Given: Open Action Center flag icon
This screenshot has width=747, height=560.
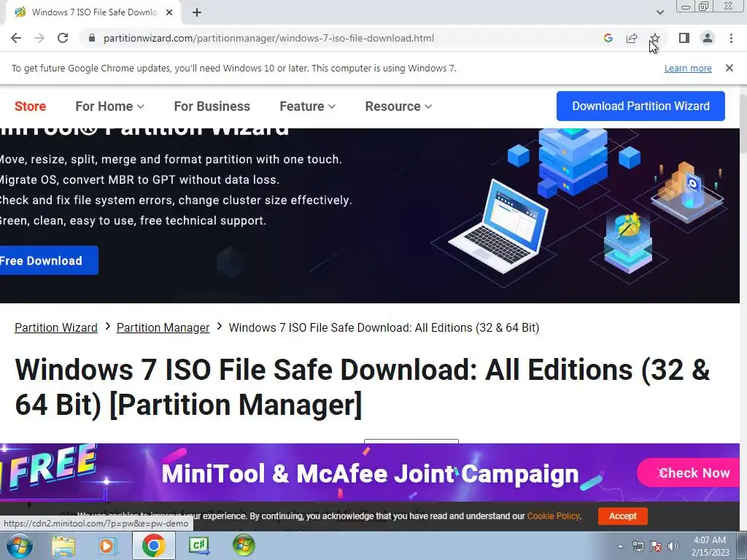Looking at the screenshot, I should click(x=656, y=546).
